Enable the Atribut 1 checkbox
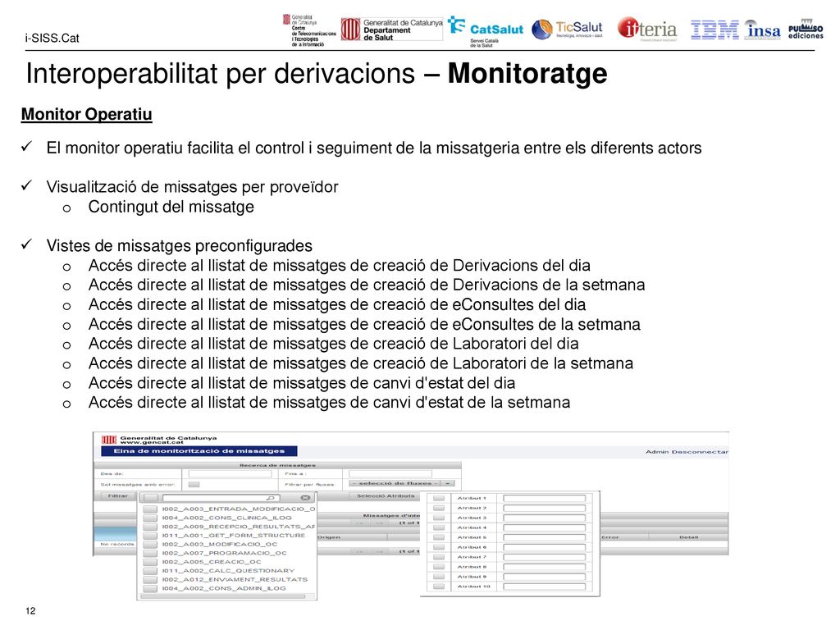840x630 pixels. click(x=439, y=498)
